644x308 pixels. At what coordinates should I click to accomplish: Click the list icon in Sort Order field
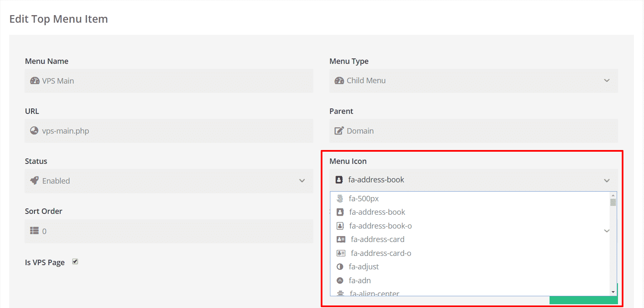pyautogui.click(x=34, y=231)
